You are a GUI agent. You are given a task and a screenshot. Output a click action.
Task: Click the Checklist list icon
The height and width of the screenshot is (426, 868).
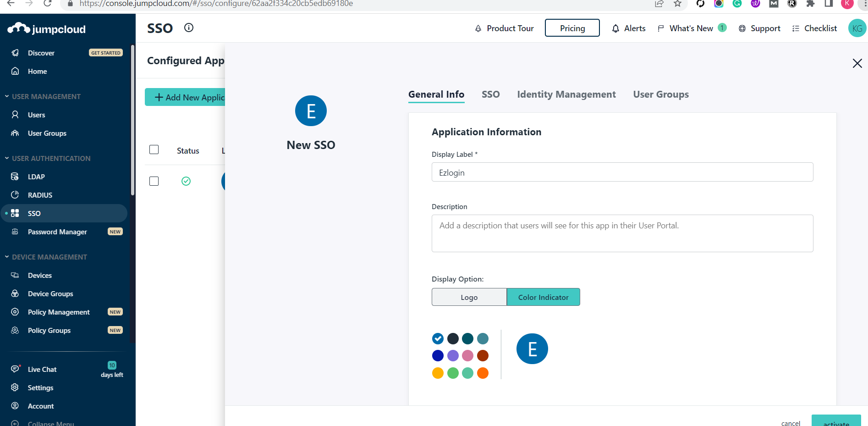[796, 28]
